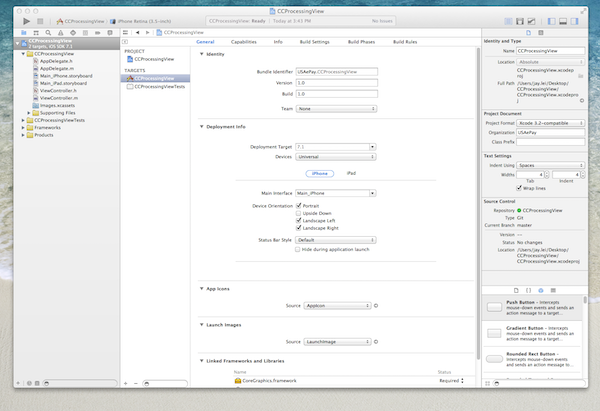
Task: Check Hide during application launch
Action: coord(298,249)
